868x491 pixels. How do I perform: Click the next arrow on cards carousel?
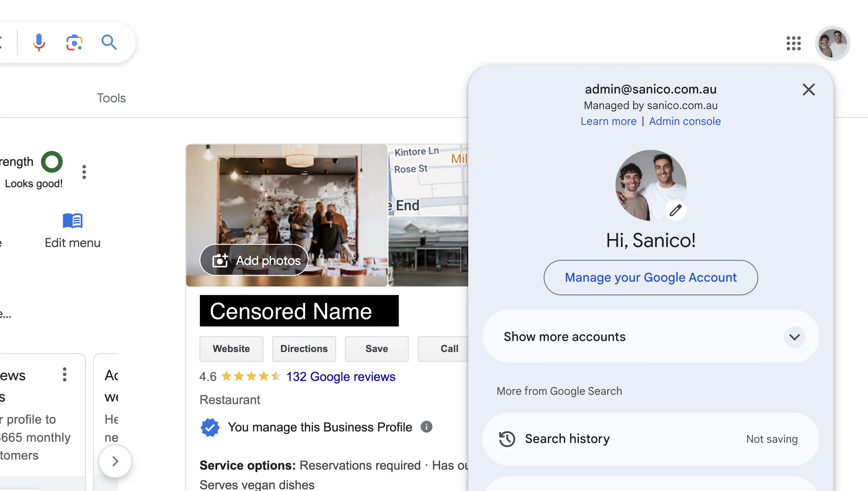(x=115, y=461)
